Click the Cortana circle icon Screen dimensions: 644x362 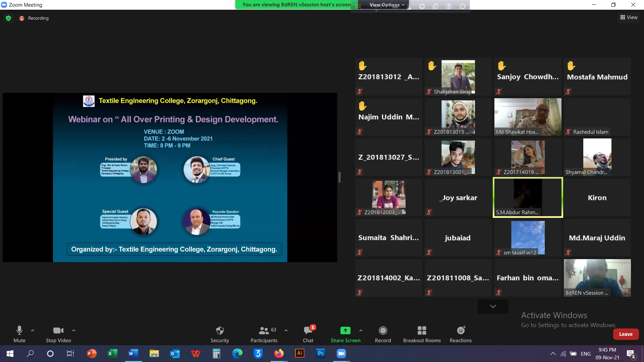(50, 354)
